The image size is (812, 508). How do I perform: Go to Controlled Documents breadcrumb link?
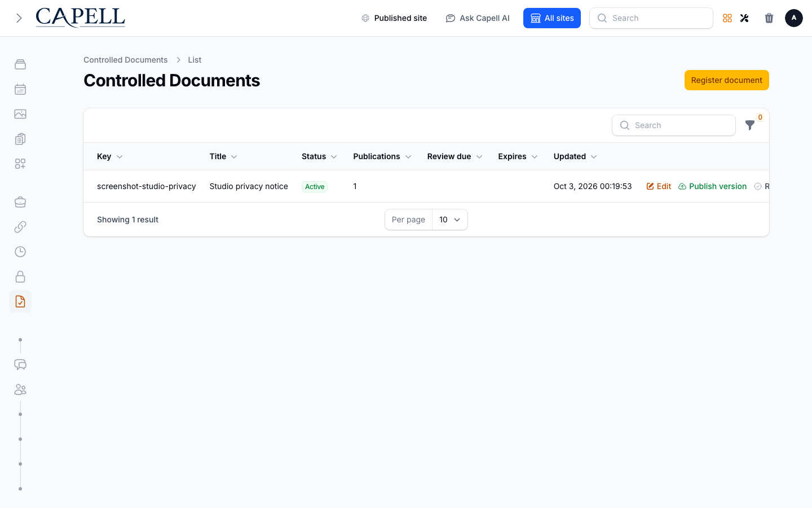pyautogui.click(x=126, y=60)
